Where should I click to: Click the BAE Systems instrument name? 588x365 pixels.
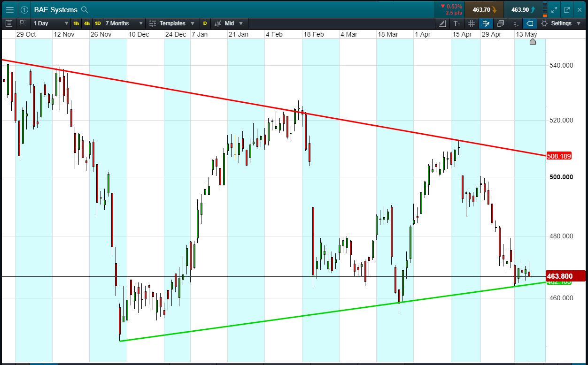55,9
